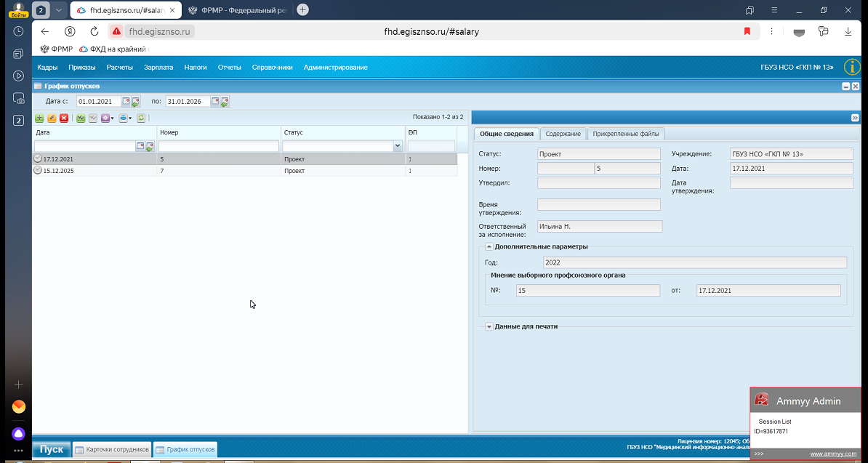Click the Ответственный field 'Ильина Н.'

(600, 226)
